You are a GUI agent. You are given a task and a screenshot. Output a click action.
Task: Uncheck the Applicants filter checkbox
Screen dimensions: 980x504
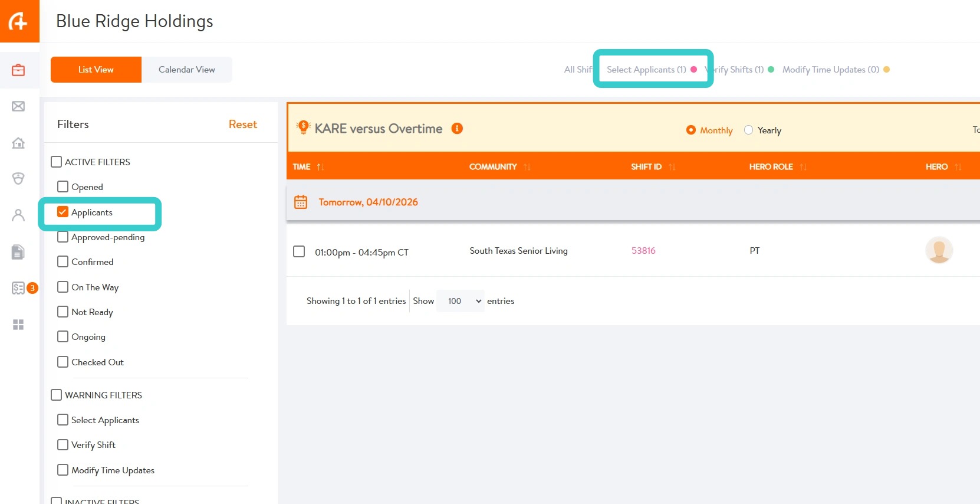point(63,212)
